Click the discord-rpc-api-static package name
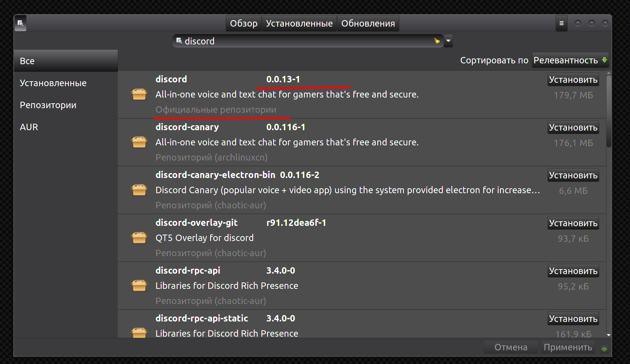 point(202,318)
